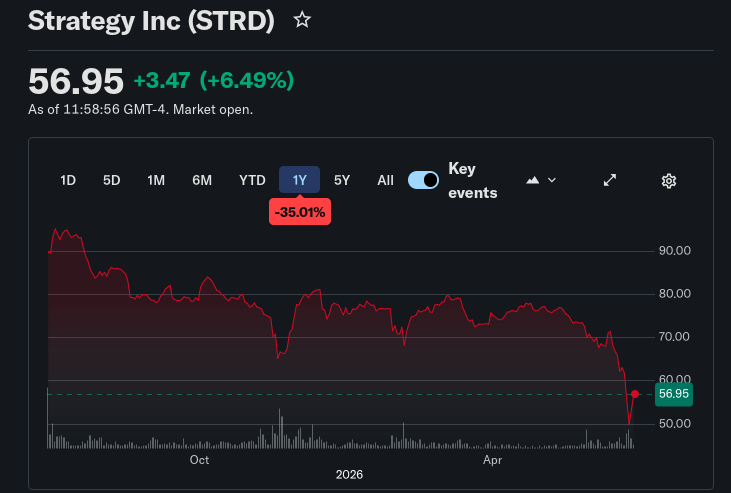The height and width of the screenshot is (493, 731).
Task: Click the 'As of 11:58:56 GMT-4' timestamp
Action: pyautogui.click(x=98, y=110)
